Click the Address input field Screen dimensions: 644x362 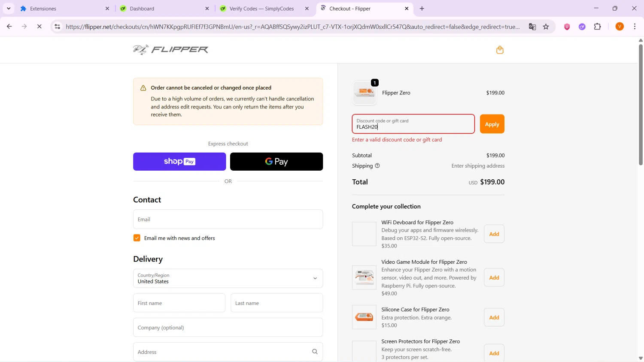pos(228,352)
